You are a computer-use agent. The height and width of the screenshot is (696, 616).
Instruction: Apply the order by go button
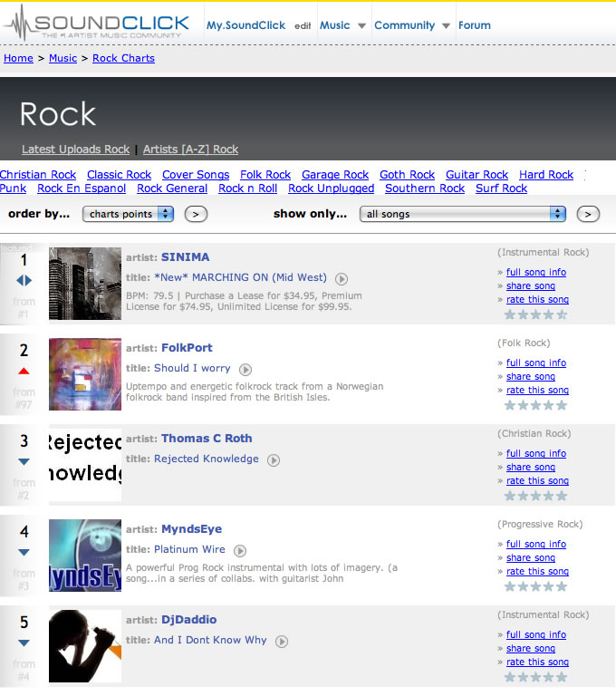196,214
